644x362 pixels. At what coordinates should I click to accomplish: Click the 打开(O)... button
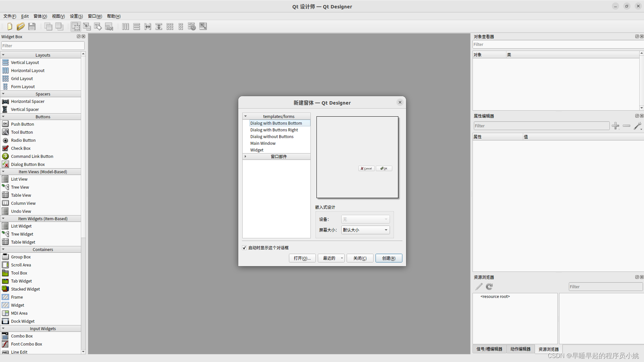point(302,258)
